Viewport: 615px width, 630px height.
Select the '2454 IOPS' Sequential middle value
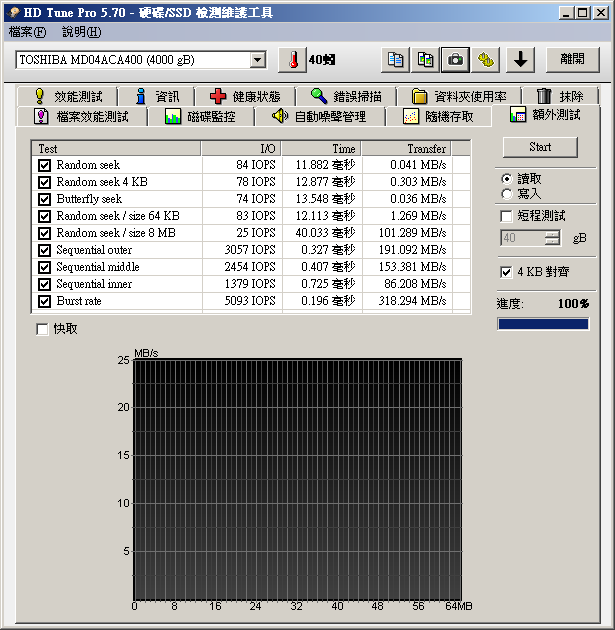point(250,267)
